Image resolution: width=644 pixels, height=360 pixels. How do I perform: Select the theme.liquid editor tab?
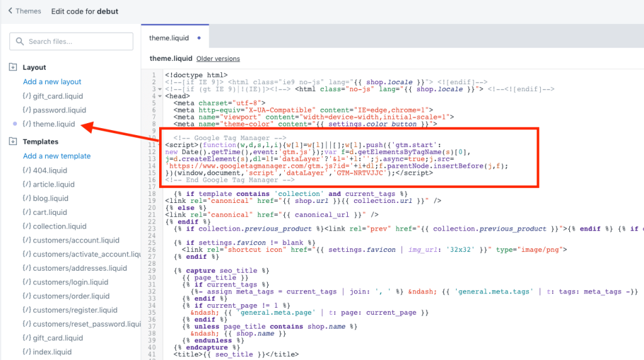point(168,38)
